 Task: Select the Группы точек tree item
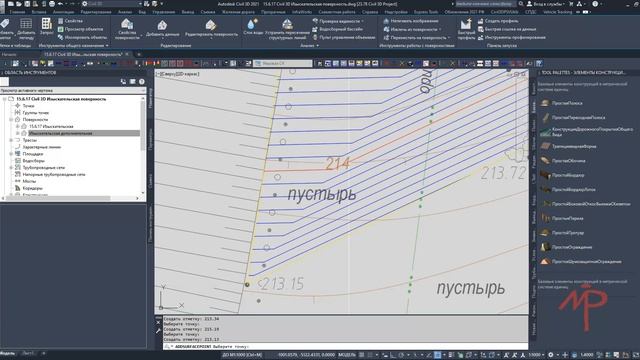(x=36, y=113)
